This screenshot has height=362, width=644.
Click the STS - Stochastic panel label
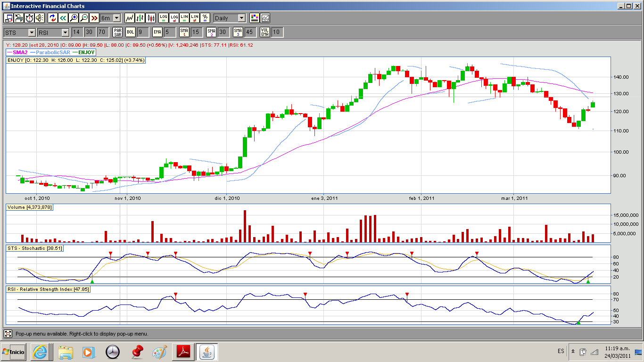pos(34,248)
